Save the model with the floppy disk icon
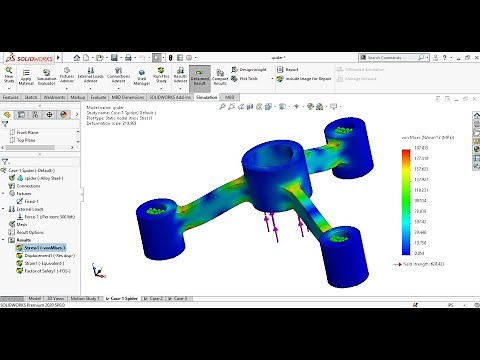Viewport: 480px width, 360px height. [x=114, y=58]
